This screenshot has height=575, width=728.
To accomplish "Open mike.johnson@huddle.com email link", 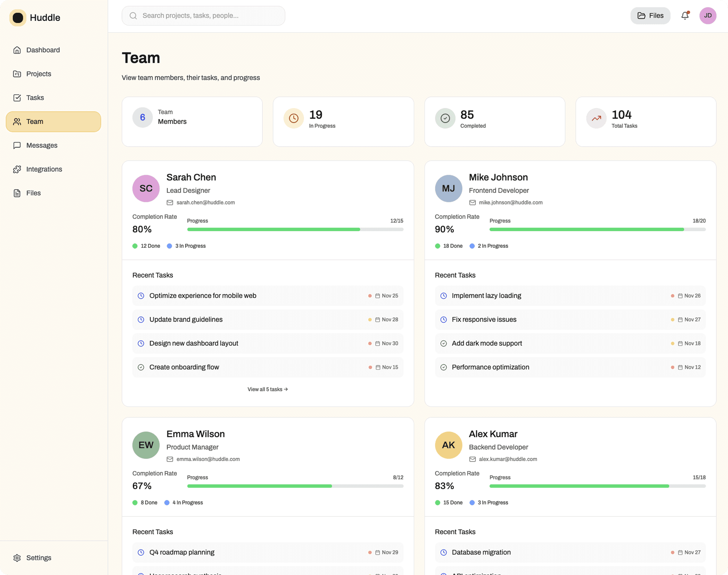I will 510,203.
